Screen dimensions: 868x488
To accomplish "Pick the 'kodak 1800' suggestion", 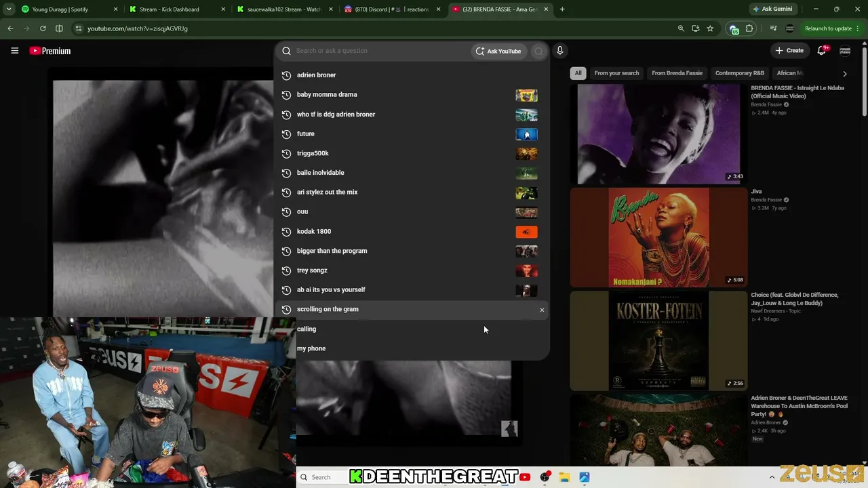I will tap(411, 231).
